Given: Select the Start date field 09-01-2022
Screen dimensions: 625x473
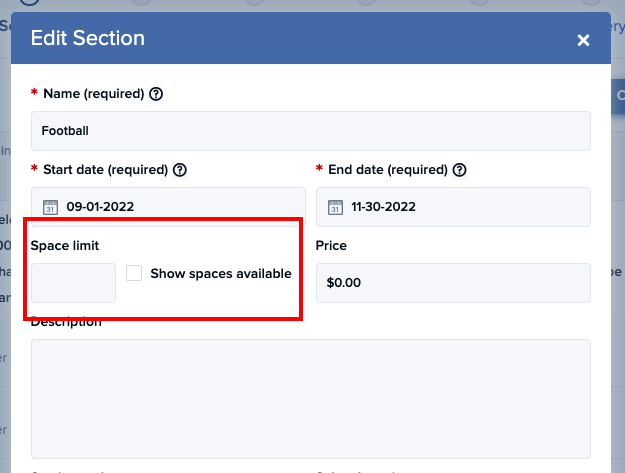Looking at the screenshot, I should tap(168, 207).
